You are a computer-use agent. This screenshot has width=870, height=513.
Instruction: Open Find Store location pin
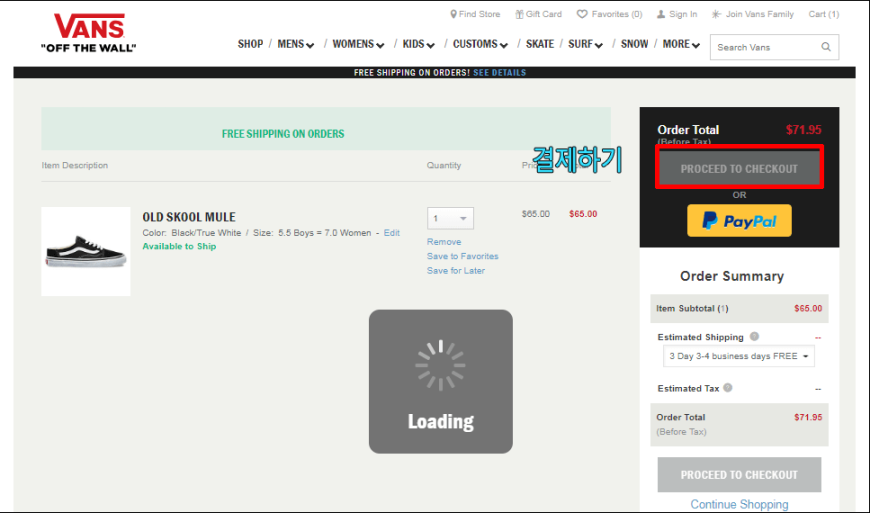(453, 14)
